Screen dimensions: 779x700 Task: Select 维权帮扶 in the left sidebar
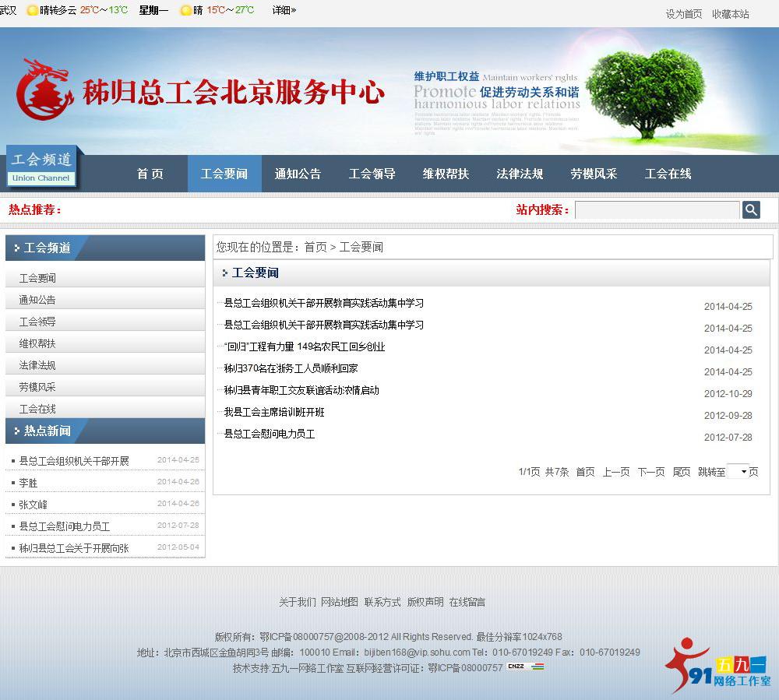point(37,343)
